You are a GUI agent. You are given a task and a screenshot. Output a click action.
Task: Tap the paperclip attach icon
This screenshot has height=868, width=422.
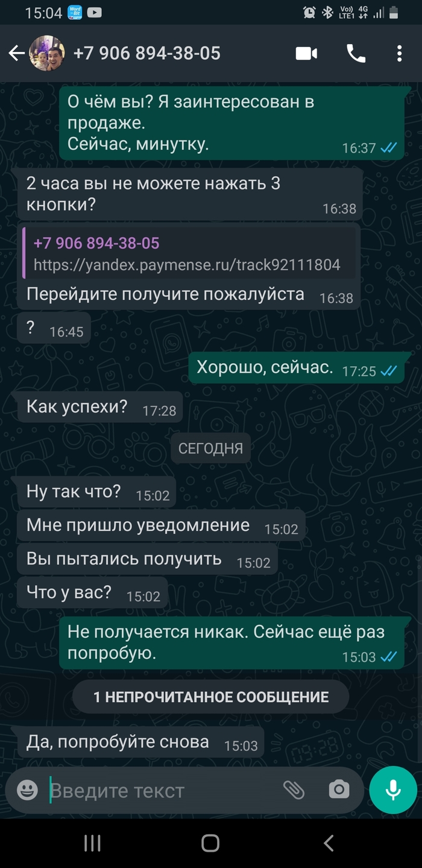click(x=294, y=790)
